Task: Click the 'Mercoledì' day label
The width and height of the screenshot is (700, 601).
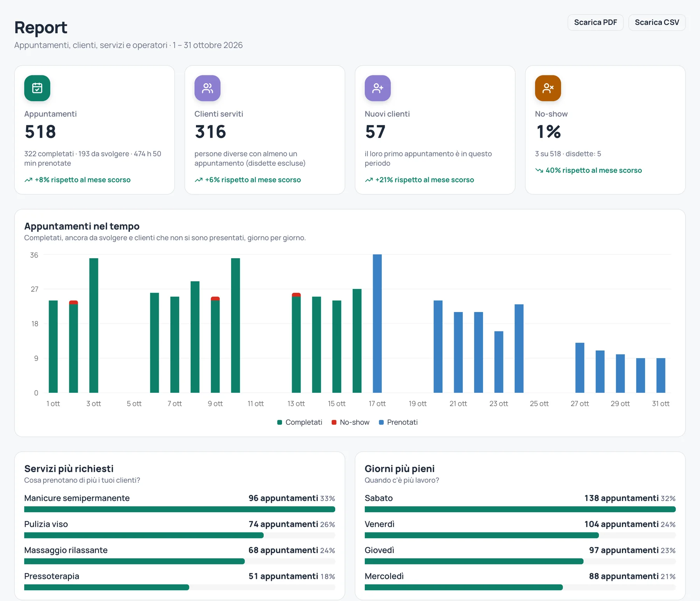Action: pyautogui.click(x=384, y=576)
